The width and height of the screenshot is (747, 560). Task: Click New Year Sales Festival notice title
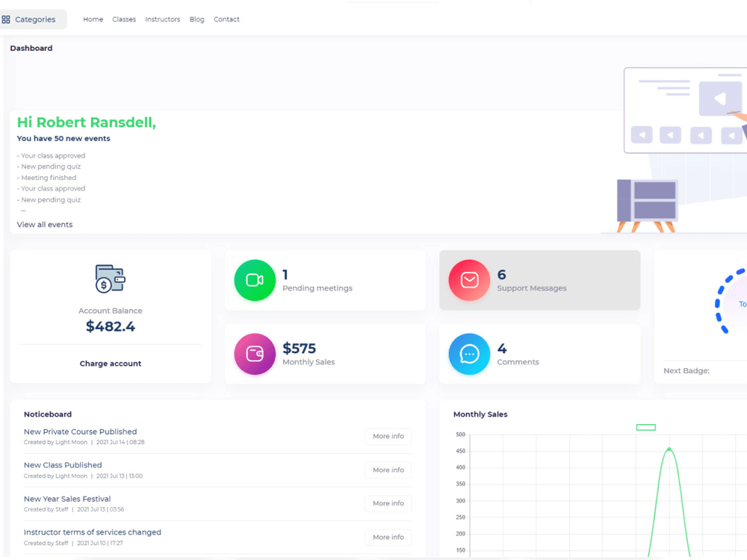[x=67, y=499]
